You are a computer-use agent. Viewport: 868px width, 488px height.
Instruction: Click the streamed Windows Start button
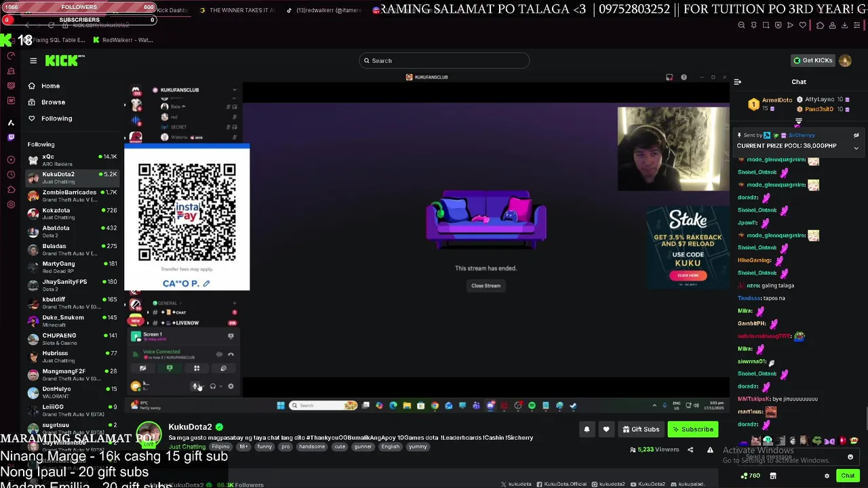click(x=281, y=406)
